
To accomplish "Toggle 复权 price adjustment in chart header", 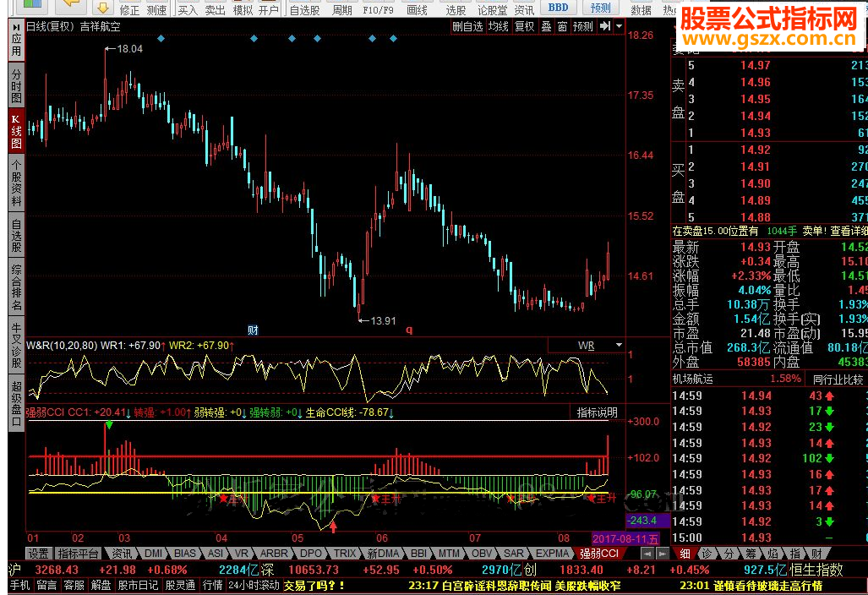I will coord(524,26).
